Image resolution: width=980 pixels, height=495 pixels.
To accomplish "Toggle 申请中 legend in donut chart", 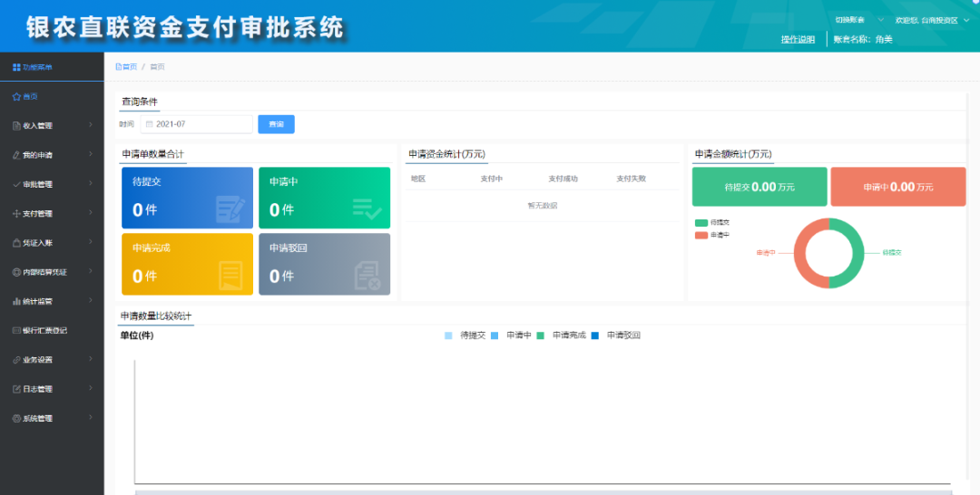I will pos(701,235).
